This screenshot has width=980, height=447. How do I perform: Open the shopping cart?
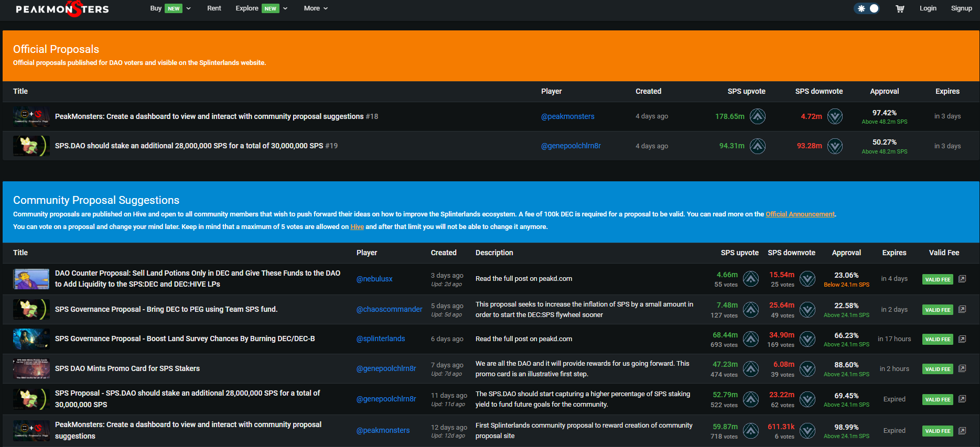tap(900, 8)
